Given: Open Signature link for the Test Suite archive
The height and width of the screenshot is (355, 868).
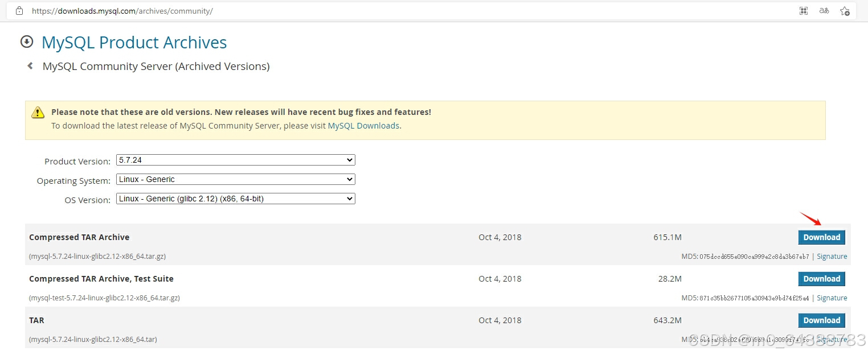Looking at the screenshot, I should pyautogui.click(x=832, y=298).
